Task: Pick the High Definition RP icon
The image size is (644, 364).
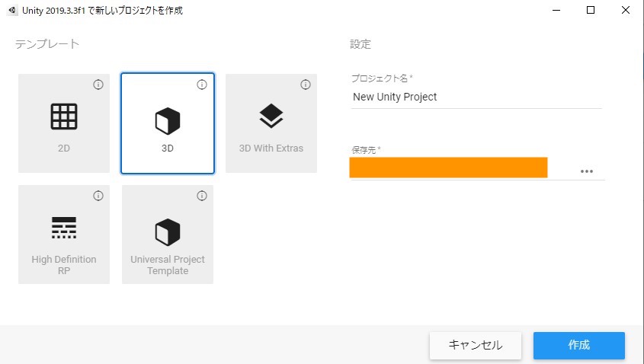Action: click(x=64, y=228)
